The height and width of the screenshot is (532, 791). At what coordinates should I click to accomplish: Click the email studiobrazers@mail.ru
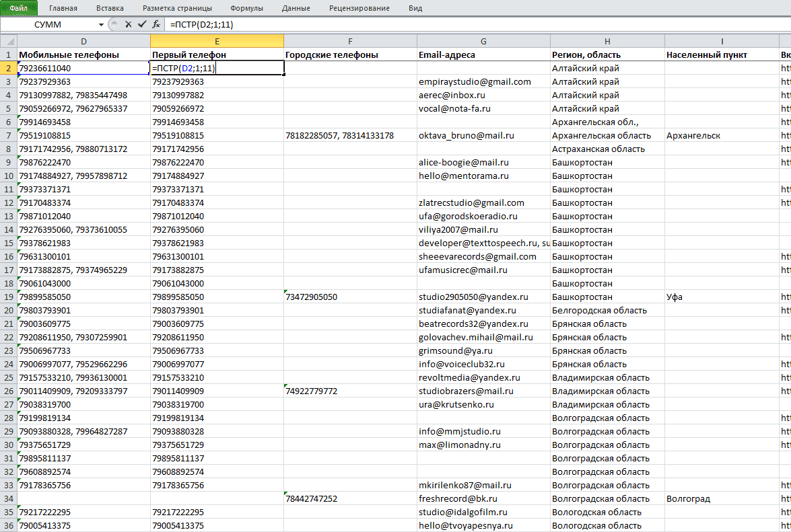(x=466, y=391)
